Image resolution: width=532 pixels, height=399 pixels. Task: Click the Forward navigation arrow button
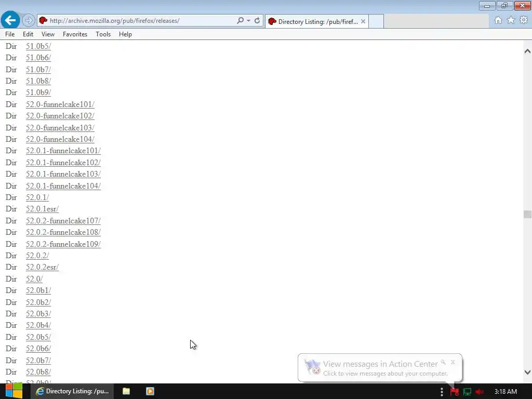click(x=29, y=20)
